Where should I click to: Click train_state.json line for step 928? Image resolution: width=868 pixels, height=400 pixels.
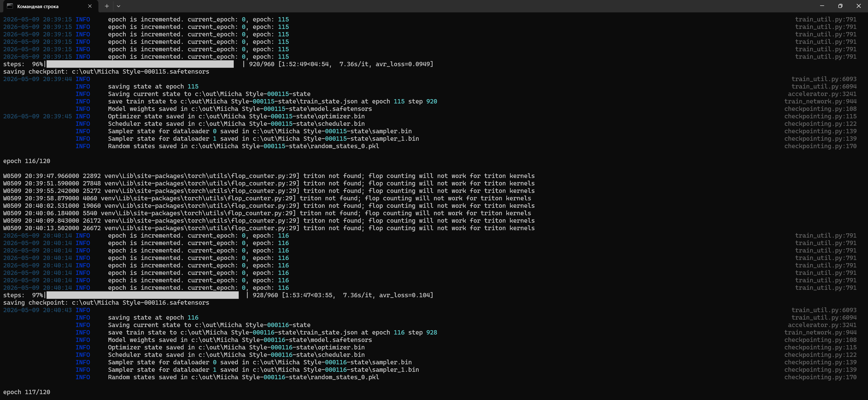pyautogui.click(x=272, y=333)
